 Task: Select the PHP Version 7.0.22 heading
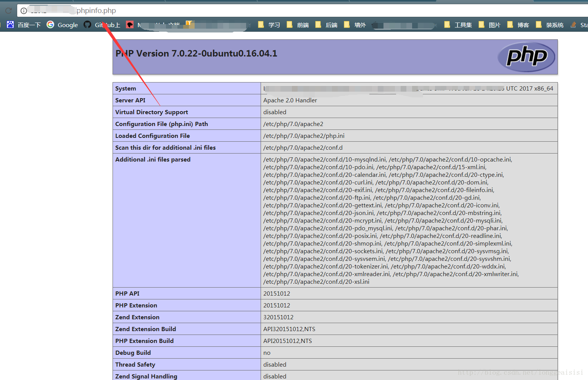197,53
